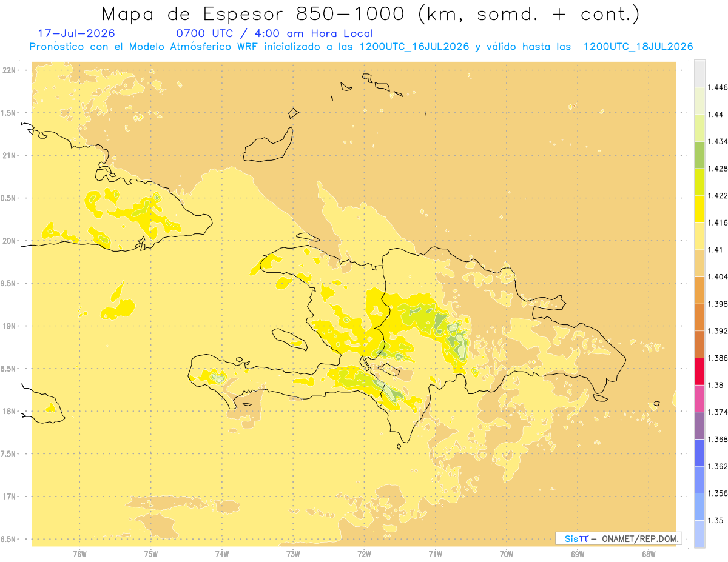Click the '1.368' color scale value

point(718,439)
